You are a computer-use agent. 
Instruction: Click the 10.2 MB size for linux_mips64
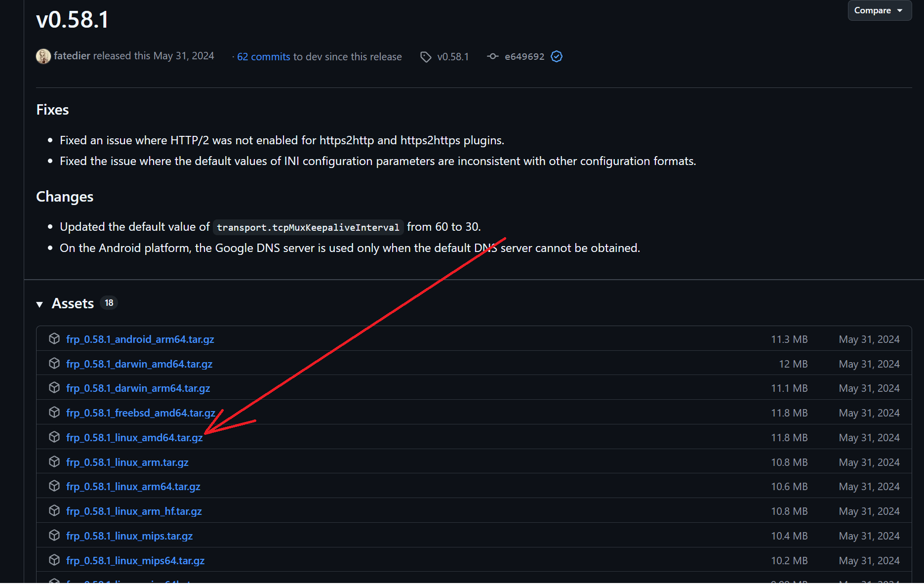tap(789, 561)
